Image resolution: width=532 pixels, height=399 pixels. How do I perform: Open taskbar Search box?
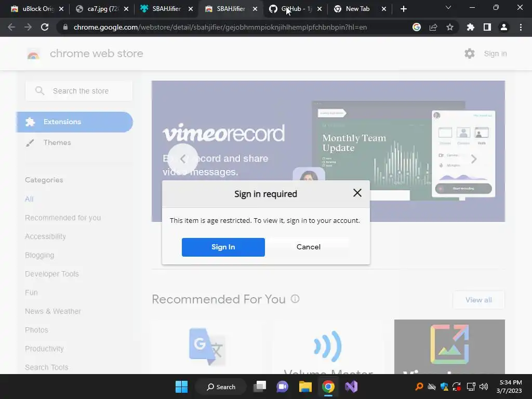click(x=221, y=387)
